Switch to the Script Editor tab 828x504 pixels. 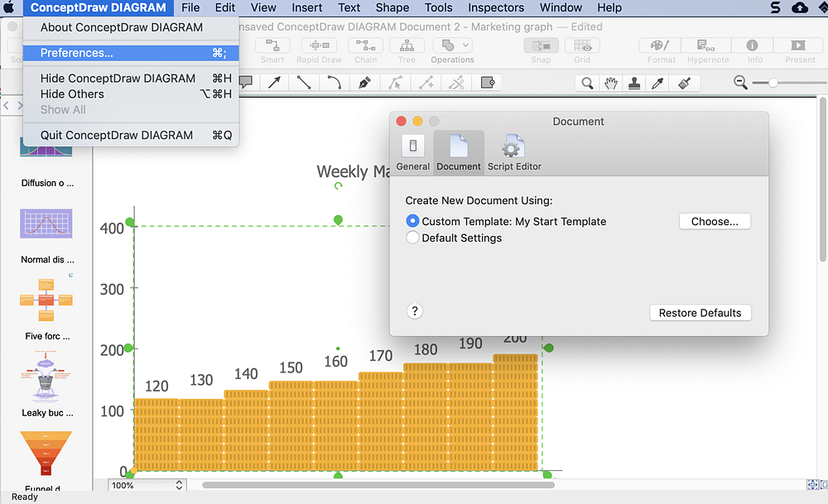pos(513,152)
